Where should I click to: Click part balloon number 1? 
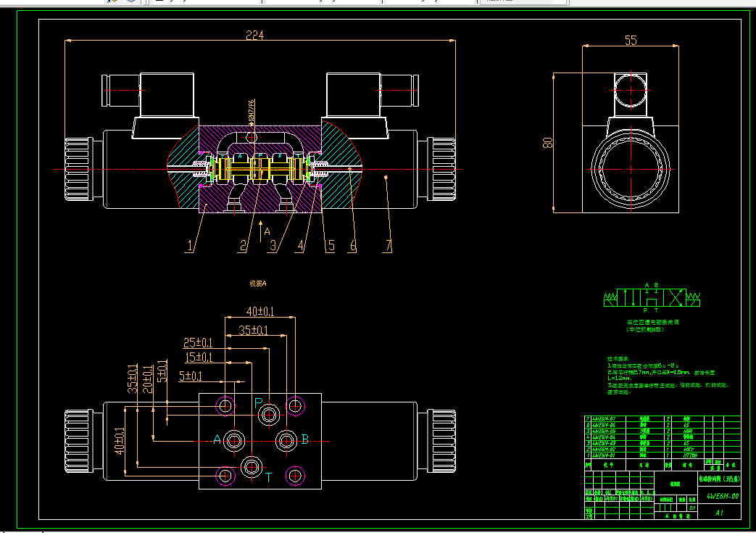tap(189, 246)
